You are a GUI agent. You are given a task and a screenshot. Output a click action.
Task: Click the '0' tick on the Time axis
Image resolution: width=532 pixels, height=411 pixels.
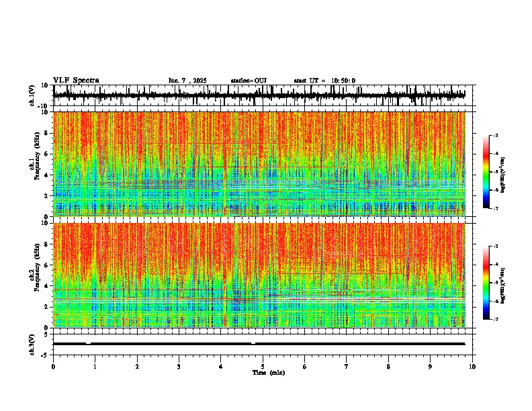tap(53, 367)
